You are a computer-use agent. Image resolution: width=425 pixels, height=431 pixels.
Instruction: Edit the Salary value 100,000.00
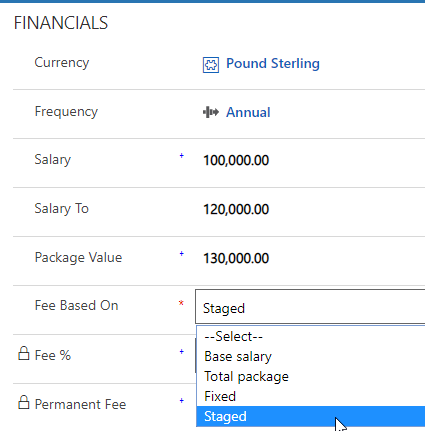236,160
